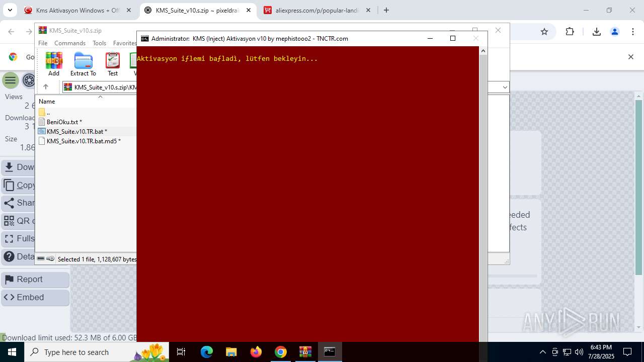Open Firefox from the taskbar
The width and height of the screenshot is (644, 362).
point(256,352)
